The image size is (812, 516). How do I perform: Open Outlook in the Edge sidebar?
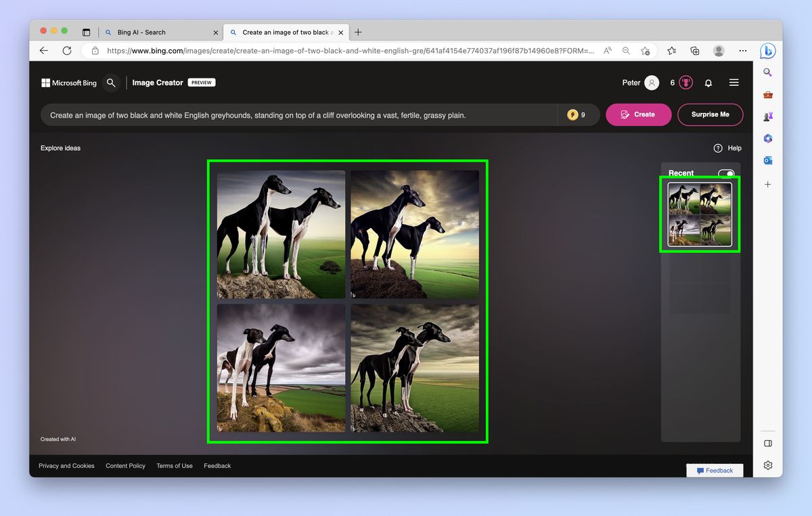[767, 160]
